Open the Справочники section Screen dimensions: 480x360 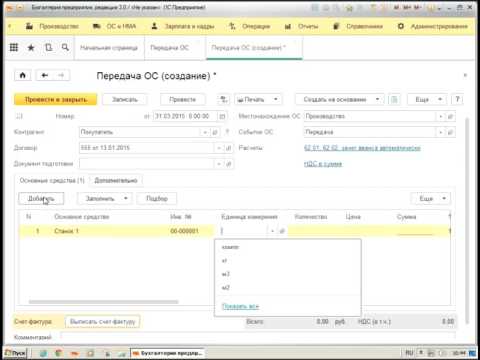click(358, 26)
